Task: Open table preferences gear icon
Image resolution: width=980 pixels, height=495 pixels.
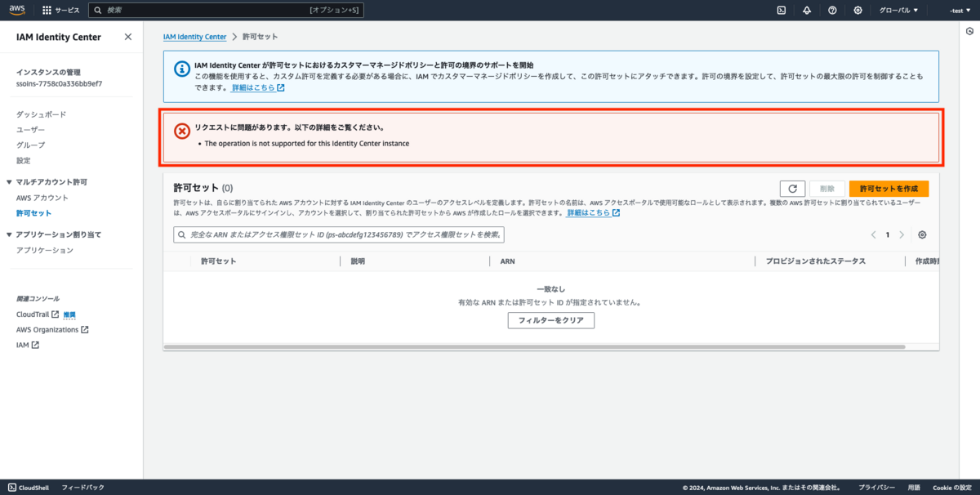Action: [x=922, y=234]
